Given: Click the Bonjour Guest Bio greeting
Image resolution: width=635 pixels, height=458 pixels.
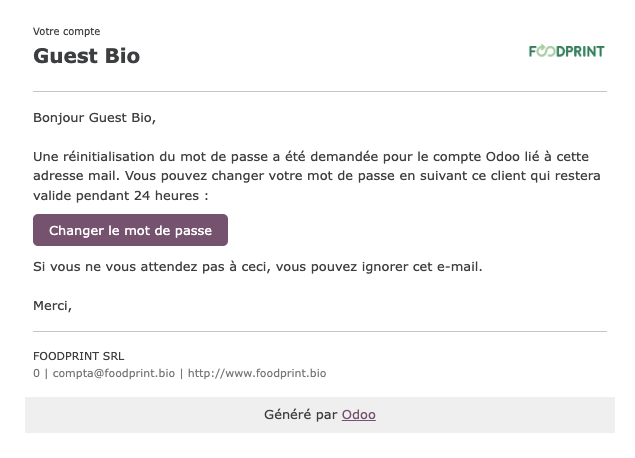Looking at the screenshot, I should click(94, 118).
